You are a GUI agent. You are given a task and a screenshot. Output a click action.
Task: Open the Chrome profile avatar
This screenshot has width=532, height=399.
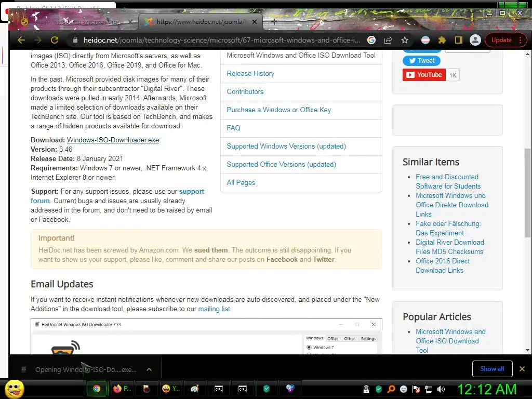click(x=475, y=40)
